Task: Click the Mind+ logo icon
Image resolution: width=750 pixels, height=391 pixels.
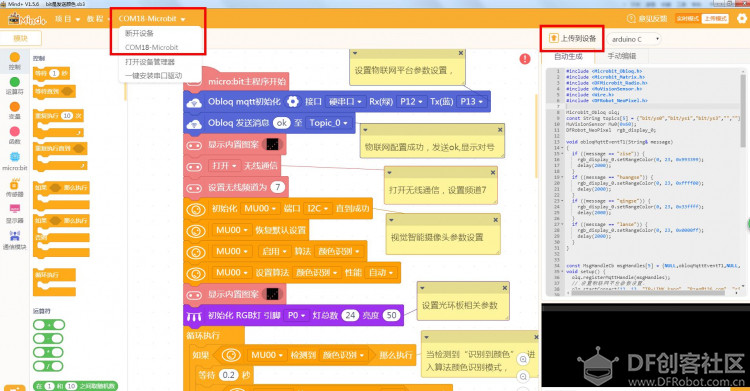Action: pyautogui.click(x=27, y=19)
